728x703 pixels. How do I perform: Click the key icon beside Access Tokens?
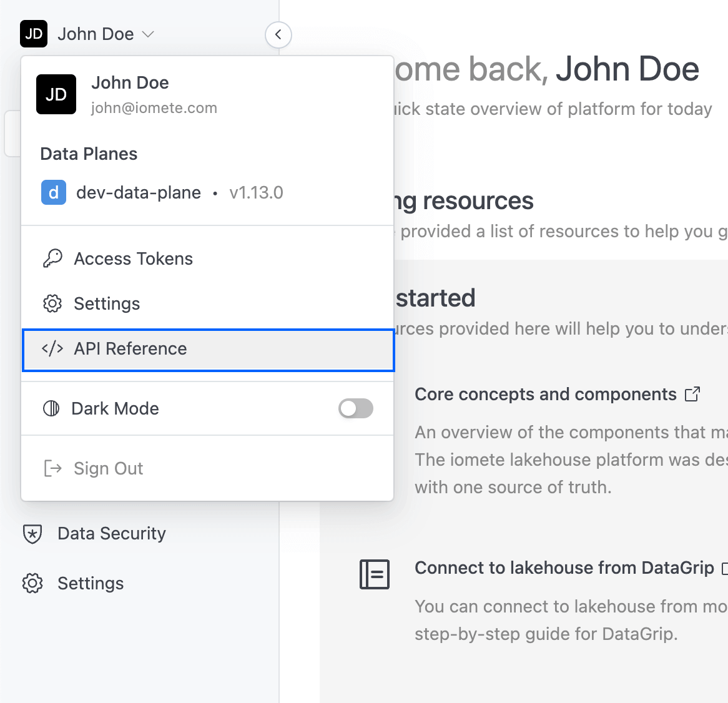[x=52, y=258]
